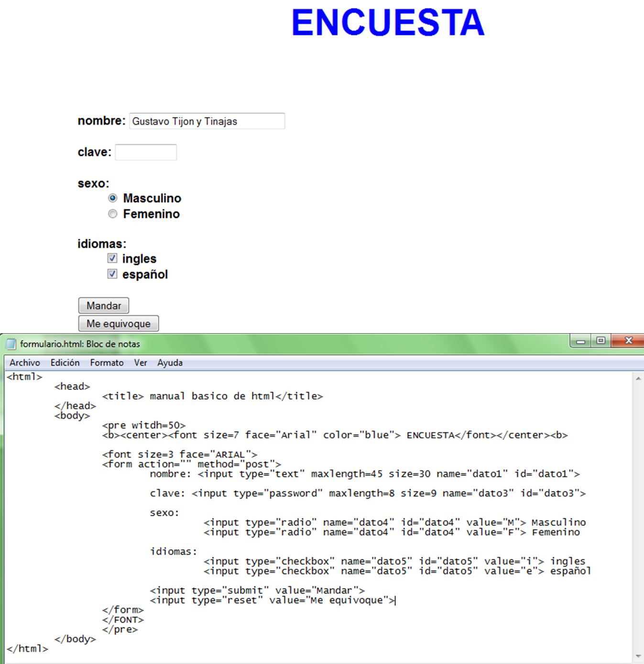Image resolution: width=644 pixels, height=664 pixels.
Task: Click inside the clave password field
Action: [146, 152]
